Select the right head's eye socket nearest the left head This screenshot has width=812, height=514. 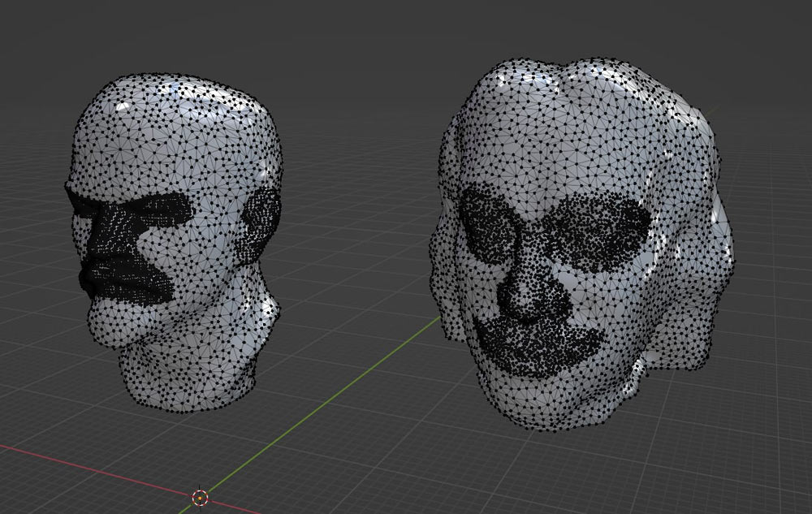(x=487, y=223)
